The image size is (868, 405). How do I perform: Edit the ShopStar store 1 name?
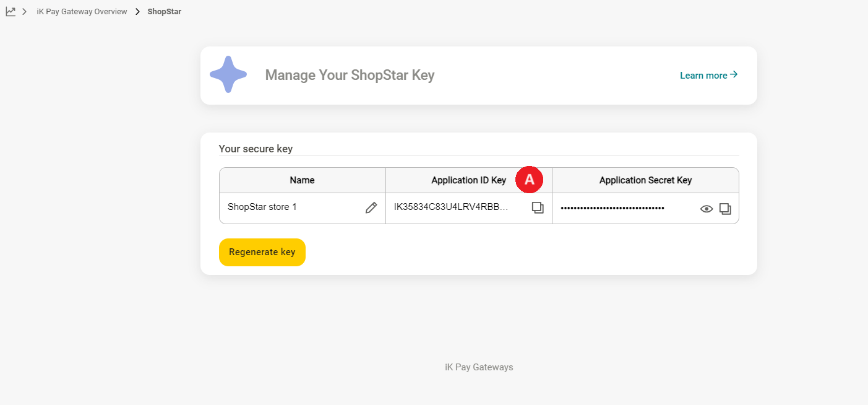371,208
